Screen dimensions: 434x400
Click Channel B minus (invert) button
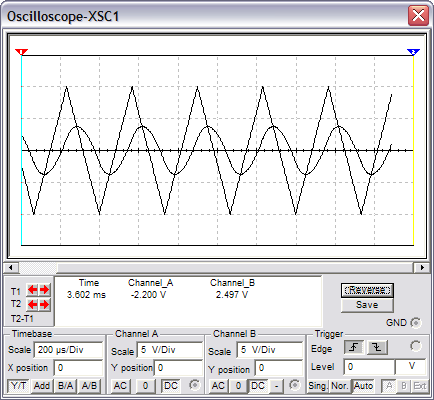coord(276,386)
